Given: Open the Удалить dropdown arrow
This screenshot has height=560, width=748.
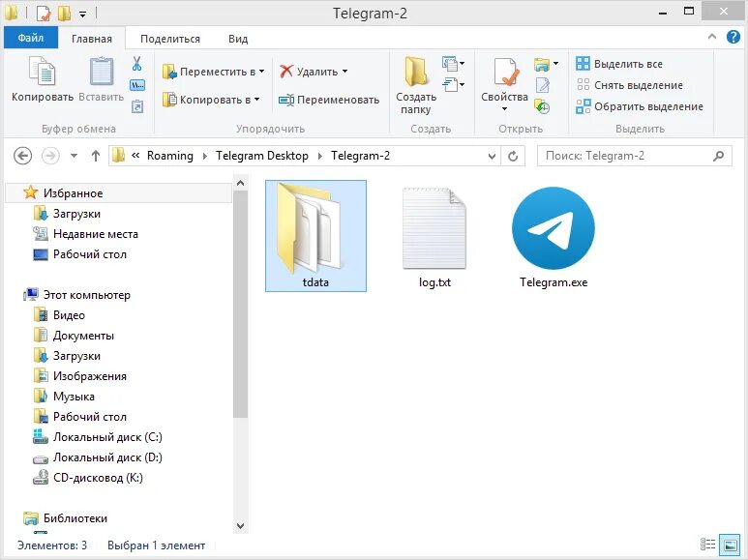Looking at the screenshot, I should pyautogui.click(x=344, y=72).
